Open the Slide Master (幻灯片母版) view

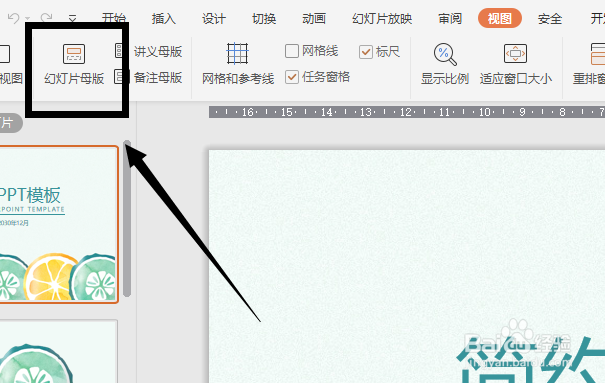(74, 64)
